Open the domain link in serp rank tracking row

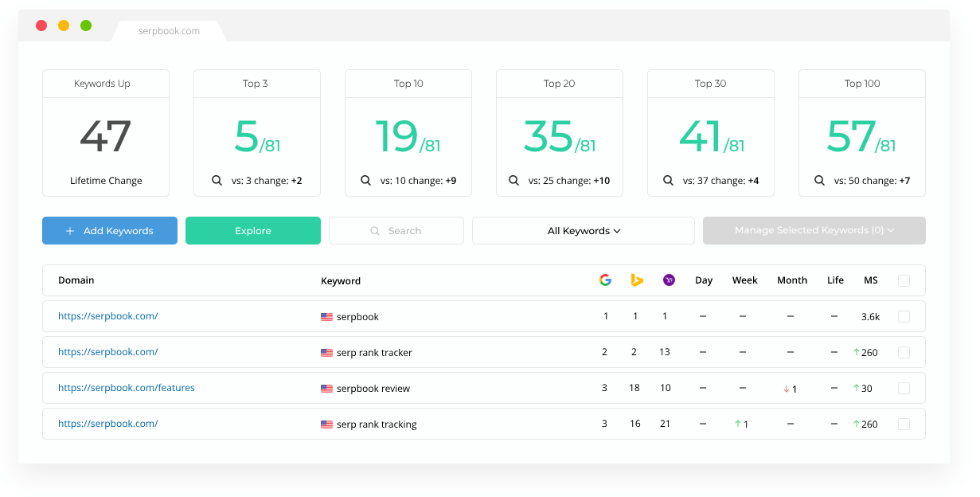pos(107,424)
